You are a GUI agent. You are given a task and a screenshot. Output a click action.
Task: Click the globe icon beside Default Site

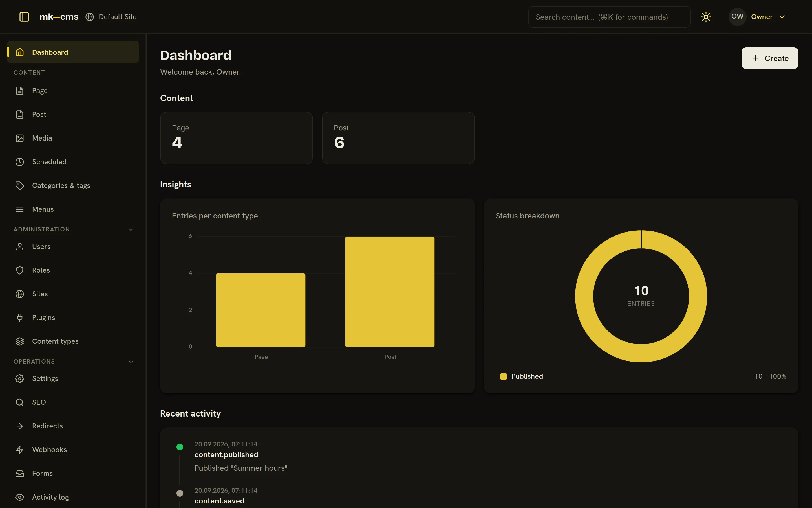[90, 17]
